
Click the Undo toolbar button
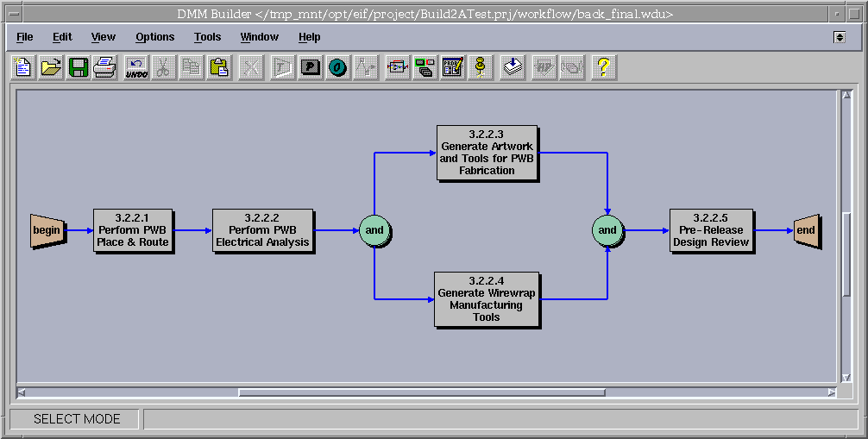136,67
